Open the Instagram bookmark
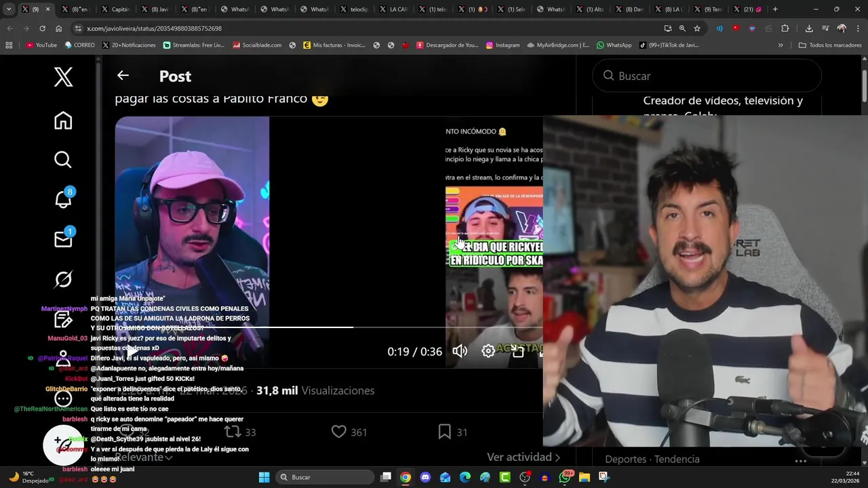 pyautogui.click(x=502, y=45)
